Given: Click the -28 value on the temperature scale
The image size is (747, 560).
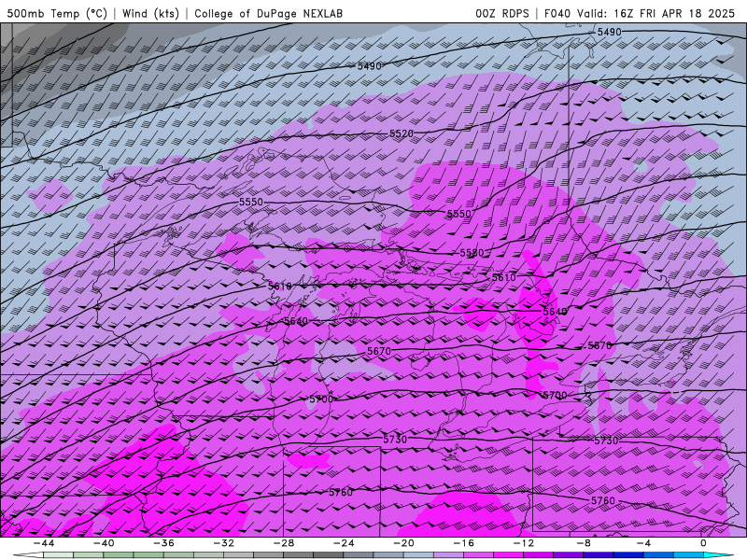Looking at the screenshot, I should tap(284, 543).
